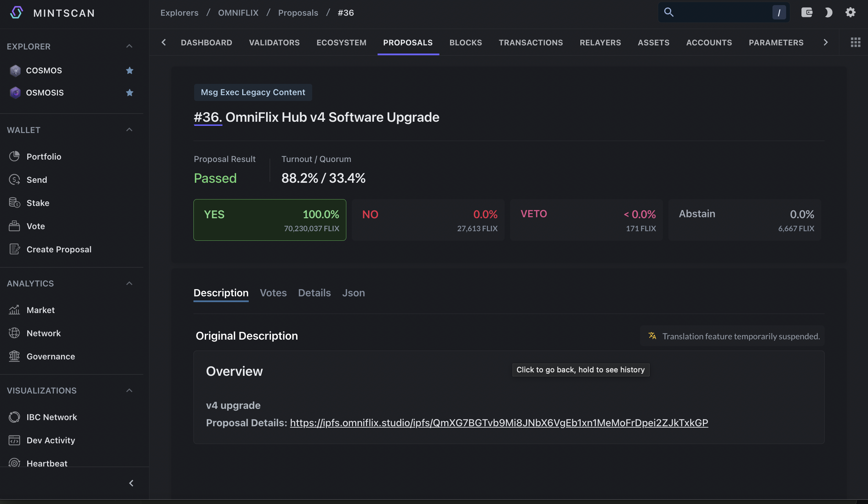Image resolution: width=868 pixels, height=504 pixels.
Task: Collapse the Analytics section
Action: point(129,283)
